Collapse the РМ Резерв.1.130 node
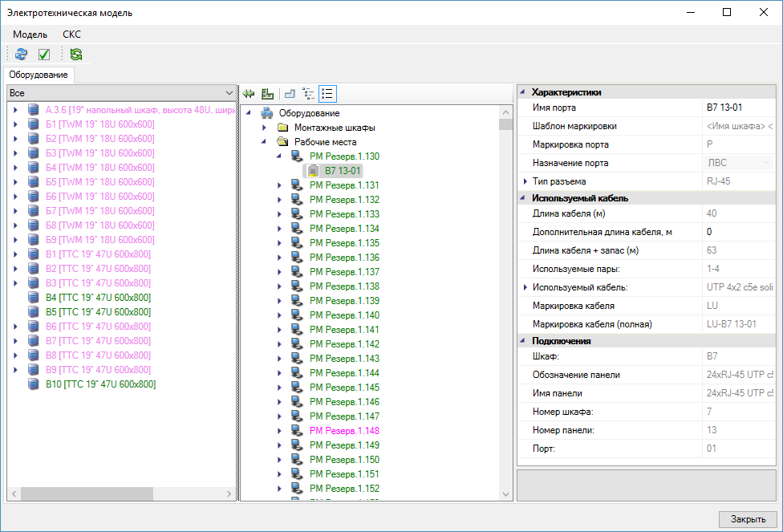Image resolution: width=783 pixels, height=532 pixels. tap(279, 156)
